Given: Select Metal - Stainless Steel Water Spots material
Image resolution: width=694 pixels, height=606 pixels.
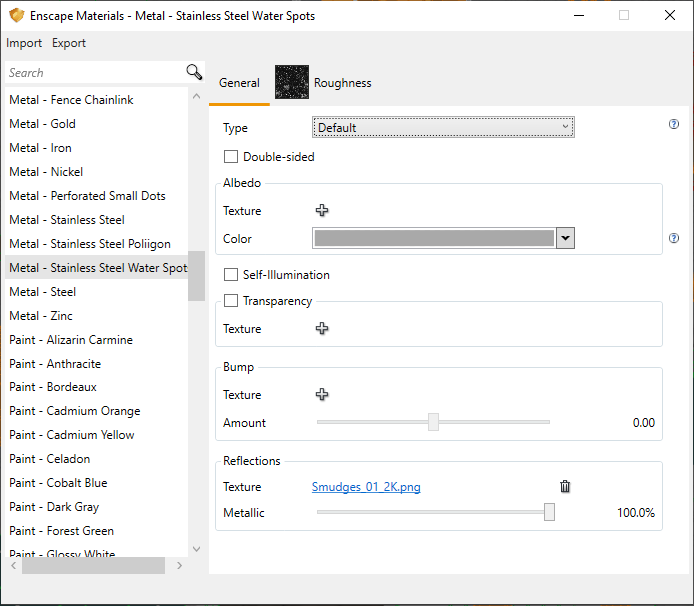Looking at the screenshot, I should point(96,267).
